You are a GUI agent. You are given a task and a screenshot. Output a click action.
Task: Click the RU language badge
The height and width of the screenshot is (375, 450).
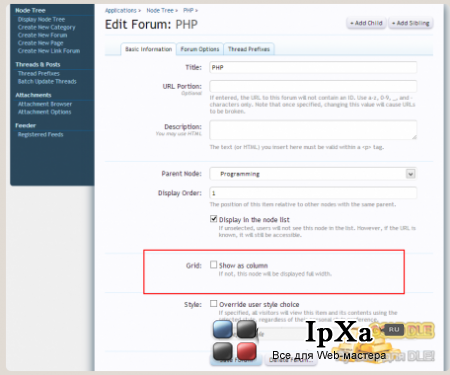tap(394, 329)
